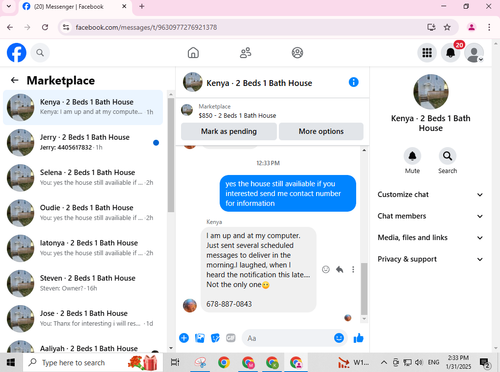Attach a photo using the image icon
The height and width of the screenshot is (372, 500).
pyautogui.click(x=200, y=338)
